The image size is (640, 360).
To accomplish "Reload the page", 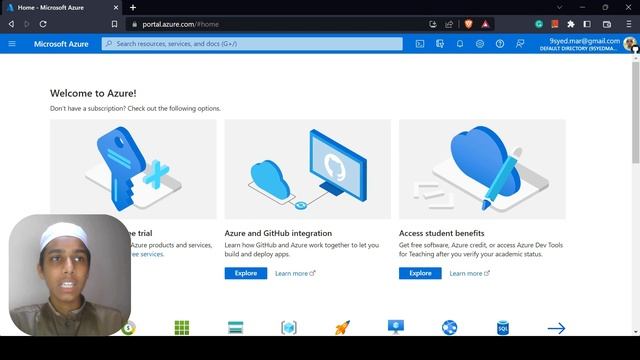I will point(43,24).
